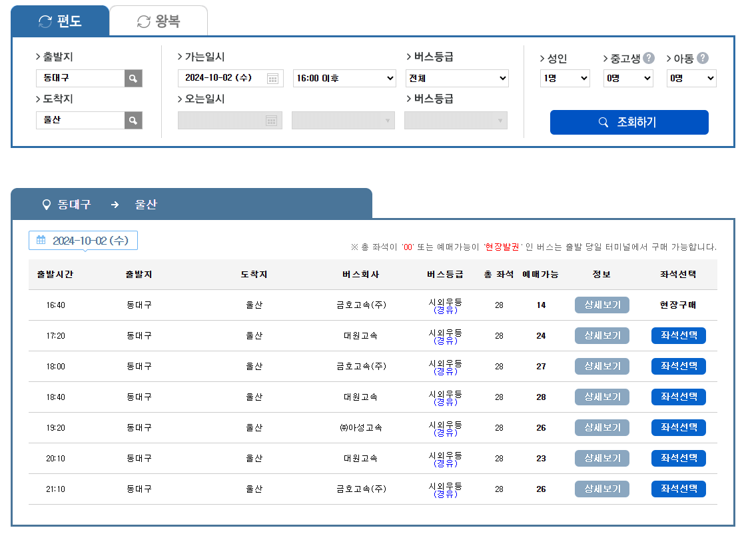The image size is (756, 554).
Task: Click the help icon next to 중고생
Action: (x=649, y=58)
